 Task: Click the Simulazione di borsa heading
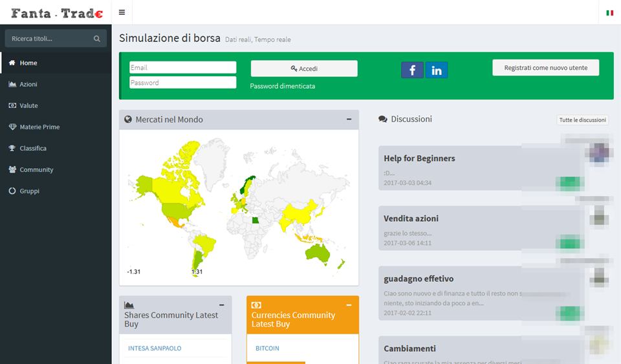click(169, 38)
